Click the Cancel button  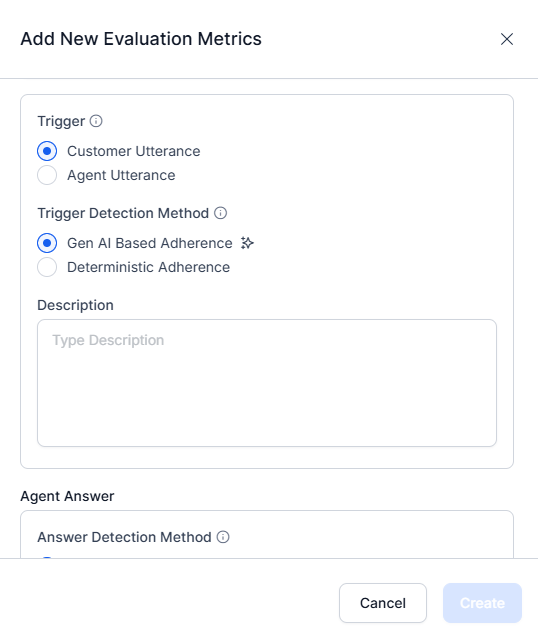tap(383, 603)
